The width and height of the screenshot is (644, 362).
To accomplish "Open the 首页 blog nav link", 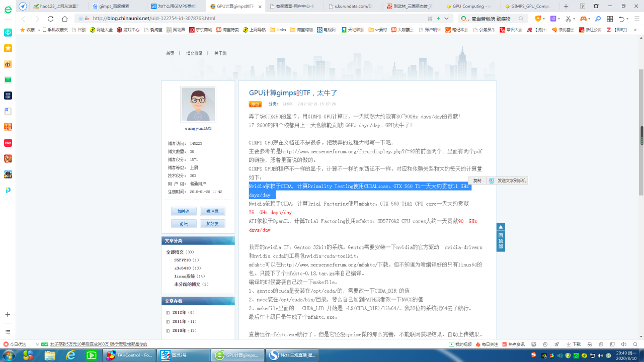I will (x=170, y=53).
